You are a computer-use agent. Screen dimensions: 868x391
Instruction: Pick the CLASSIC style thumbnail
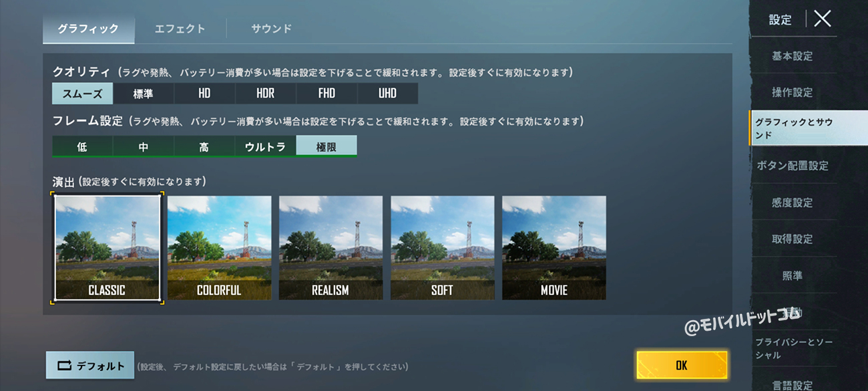pos(107,247)
